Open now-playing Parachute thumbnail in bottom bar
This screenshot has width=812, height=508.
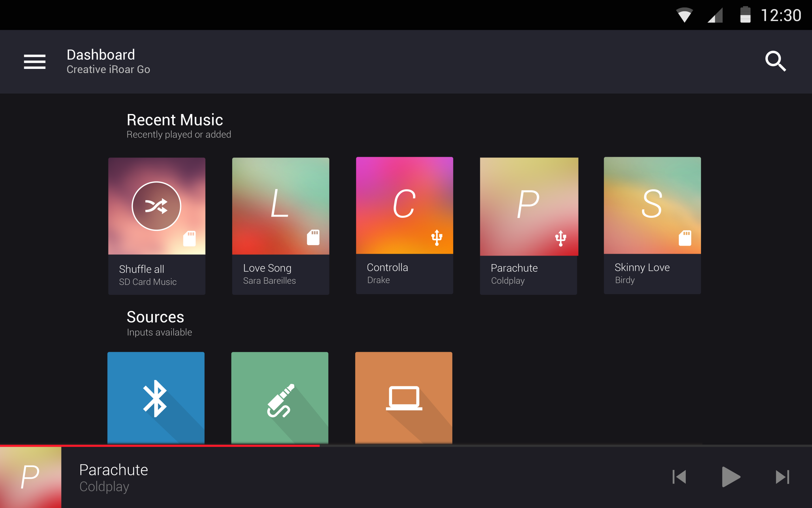(x=30, y=477)
